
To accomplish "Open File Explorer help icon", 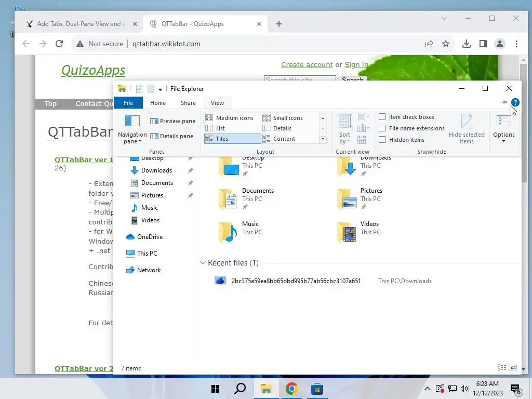I will tap(515, 102).
